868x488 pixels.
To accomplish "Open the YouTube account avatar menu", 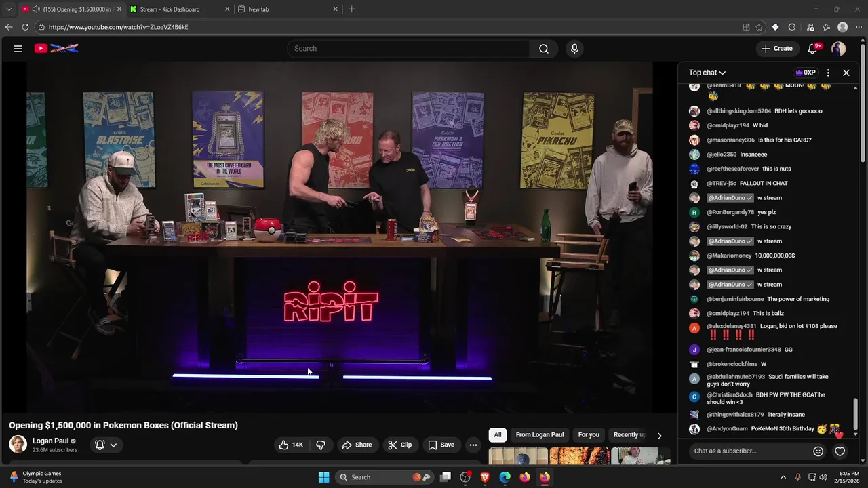I will pos(839,49).
